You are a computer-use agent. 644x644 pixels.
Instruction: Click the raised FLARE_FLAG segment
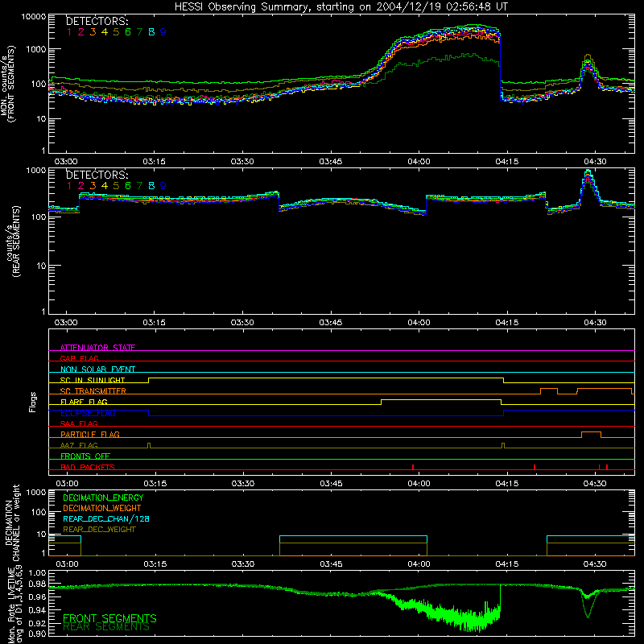point(441,402)
